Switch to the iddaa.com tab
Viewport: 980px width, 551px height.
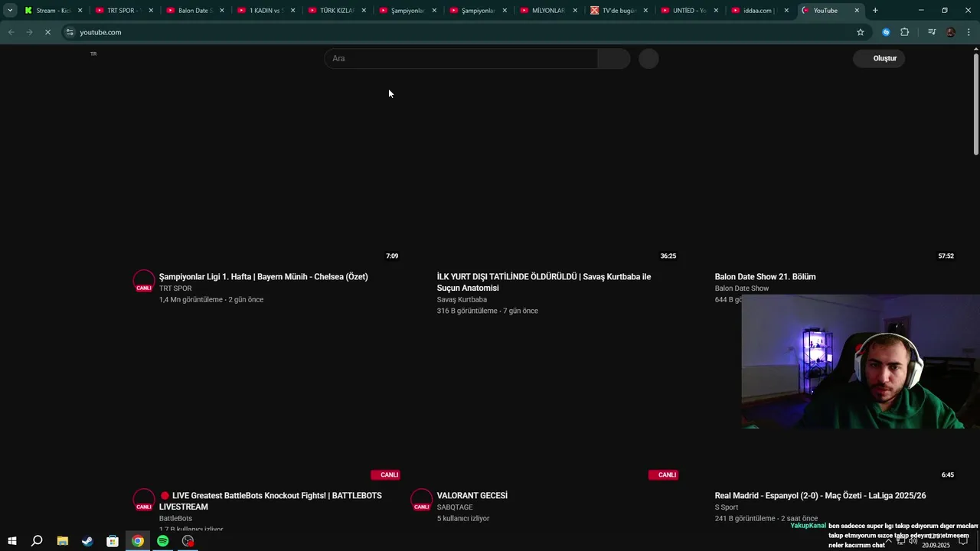tap(759, 11)
